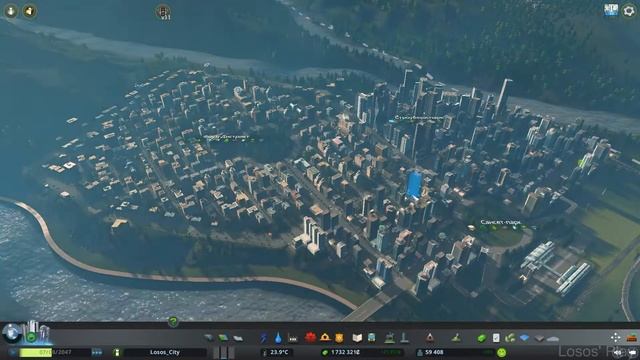The height and width of the screenshot is (360, 640).
Task: Open the Electricity build menu
Action: pyautogui.click(x=264, y=338)
